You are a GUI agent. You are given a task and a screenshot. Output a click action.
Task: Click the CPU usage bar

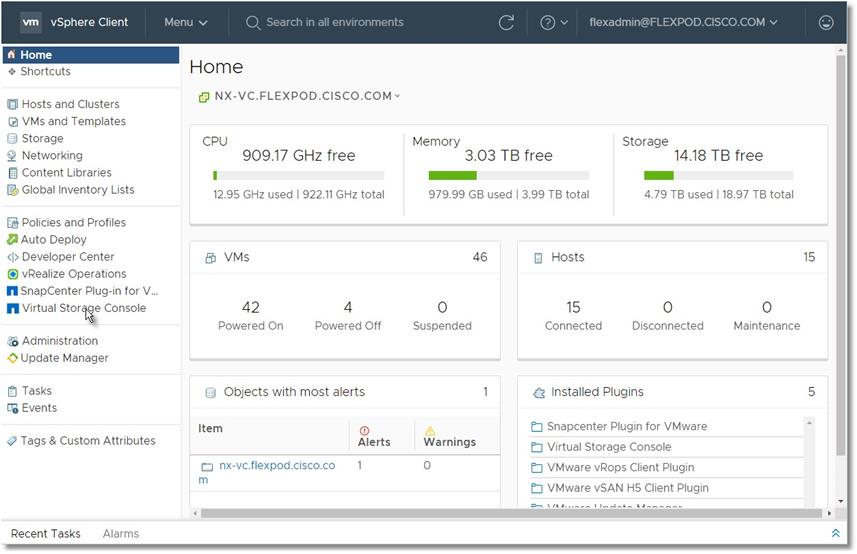pos(298,175)
